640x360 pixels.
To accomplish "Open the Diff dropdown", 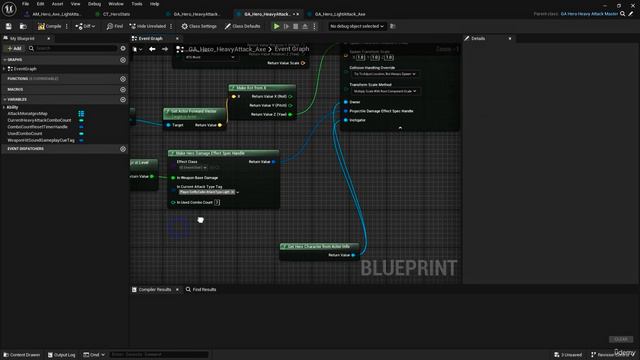I will (x=85, y=26).
